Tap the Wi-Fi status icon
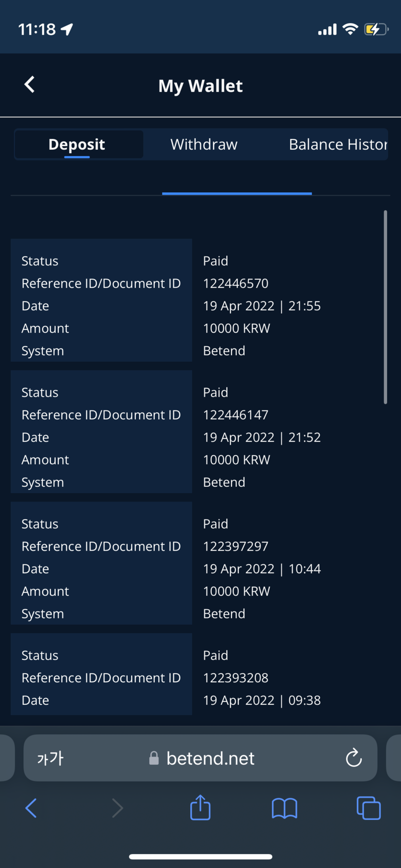Viewport: 401px width, 868px height. coord(350,29)
